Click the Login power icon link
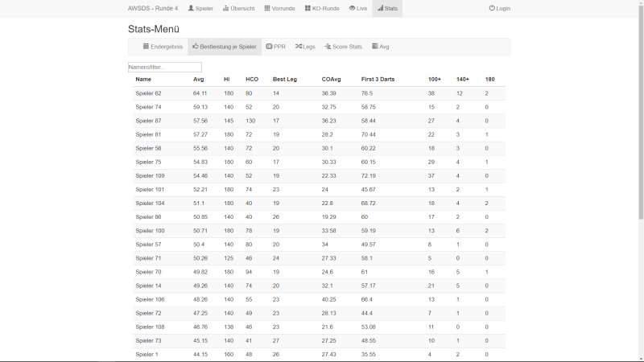 (499, 8)
